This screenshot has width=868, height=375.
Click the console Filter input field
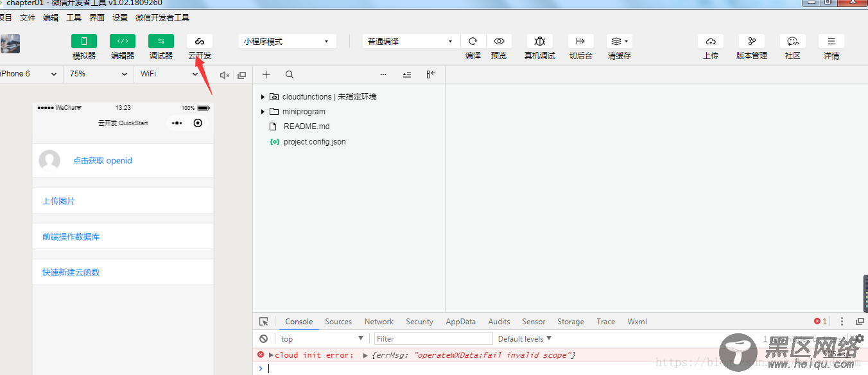click(433, 339)
